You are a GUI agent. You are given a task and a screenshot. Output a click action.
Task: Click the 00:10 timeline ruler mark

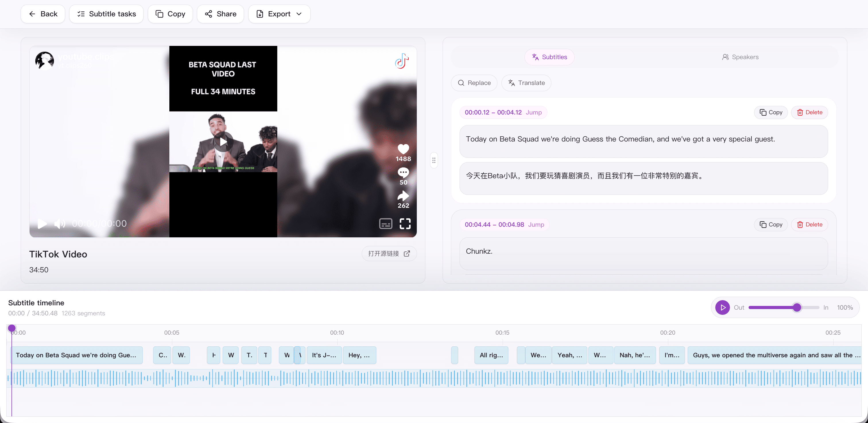pos(337,333)
